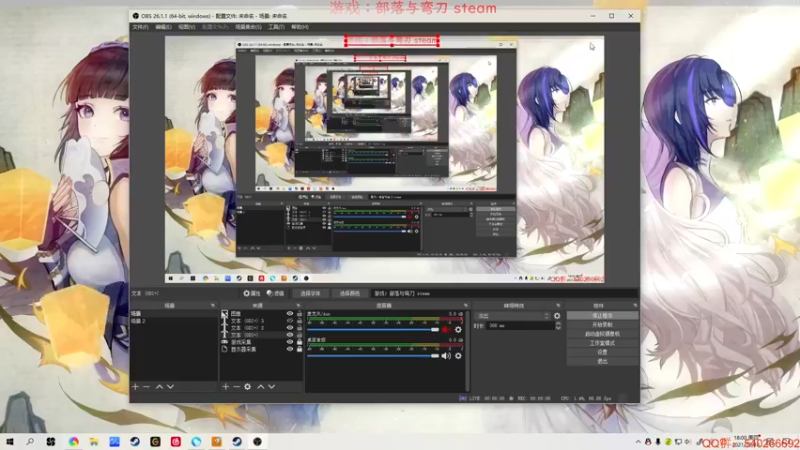Open the 场景集合(S) menu
The width and height of the screenshot is (800, 450).
coord(248,27)
